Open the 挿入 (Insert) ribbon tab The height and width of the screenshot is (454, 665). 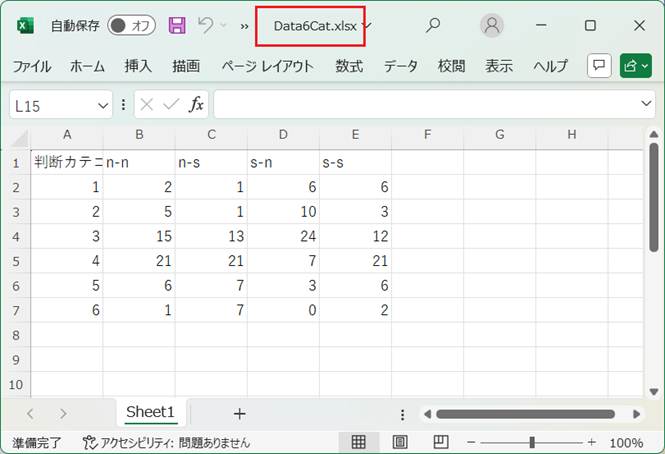(x=138, y=66)
